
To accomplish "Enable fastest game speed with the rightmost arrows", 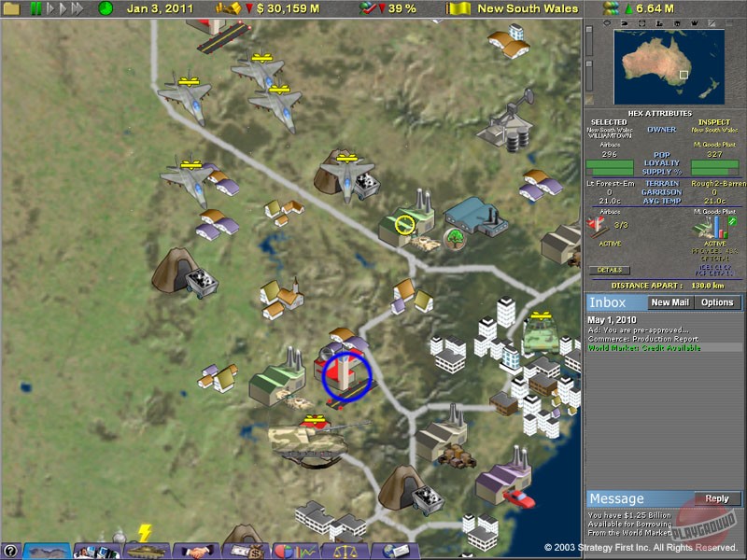I will (x=77, y=8).
